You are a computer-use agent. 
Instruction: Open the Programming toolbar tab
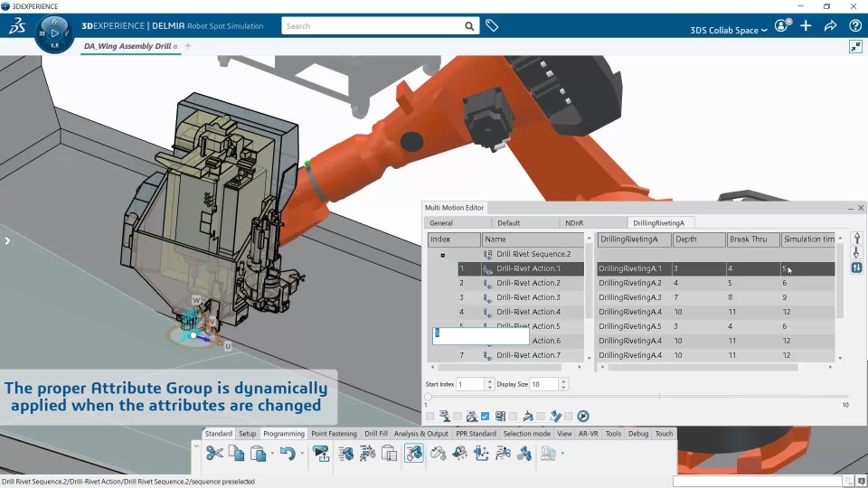(x=284, y=434)
